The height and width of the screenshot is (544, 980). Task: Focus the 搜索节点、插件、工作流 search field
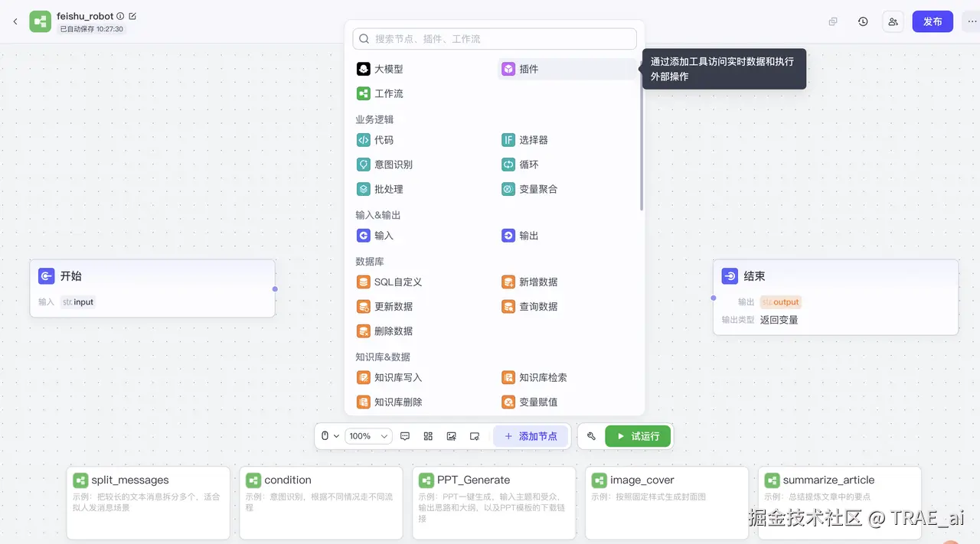click(495, 39)
